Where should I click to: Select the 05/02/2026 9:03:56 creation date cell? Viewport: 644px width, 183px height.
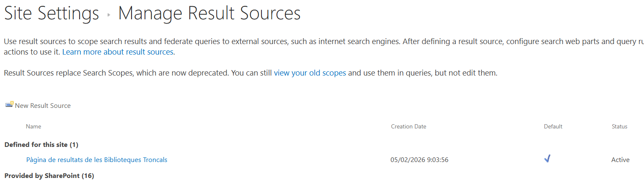[x=419, y=160]
